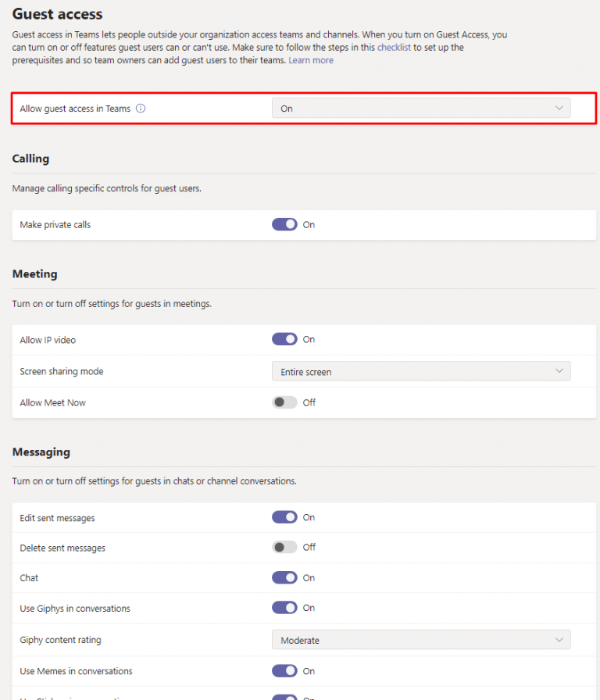This screenshot has width=600, height=700.
Task: Click the Off label next to Allow Meet Now
Action: (309, 402)
